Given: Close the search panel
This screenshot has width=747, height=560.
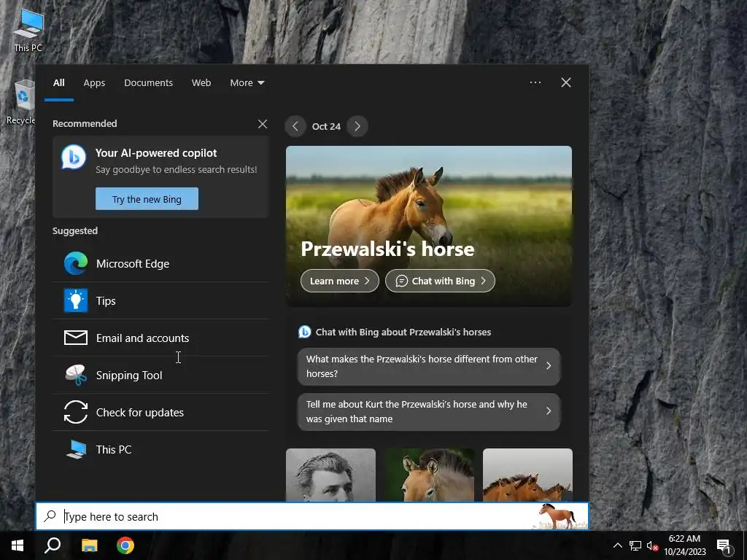Looking at the screenshot, I should click(566, 82).
